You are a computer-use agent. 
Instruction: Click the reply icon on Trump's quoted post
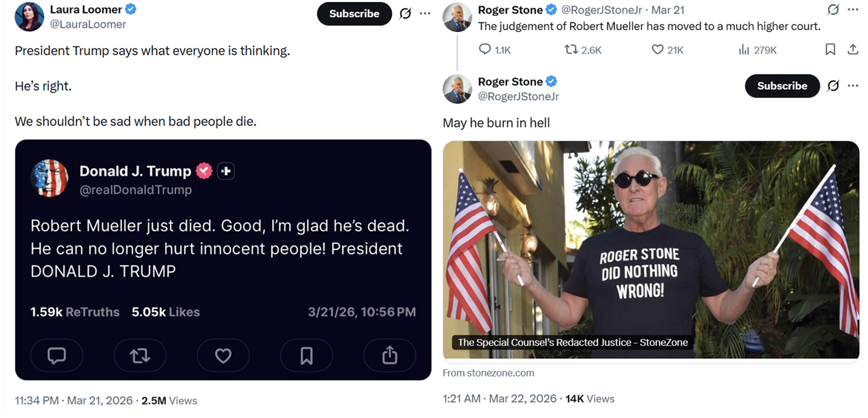coord(56,355)
